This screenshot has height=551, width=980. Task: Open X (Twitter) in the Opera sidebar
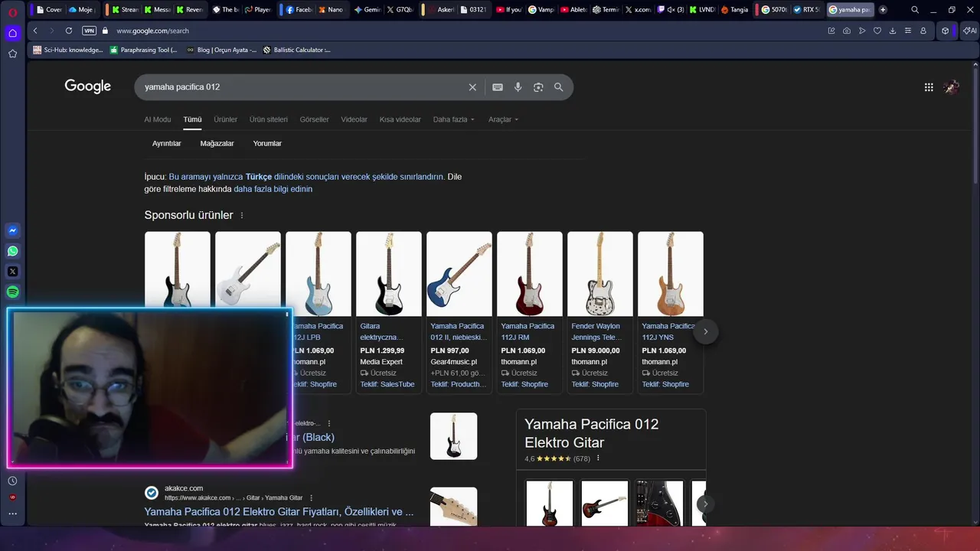[x=12, y=272]
